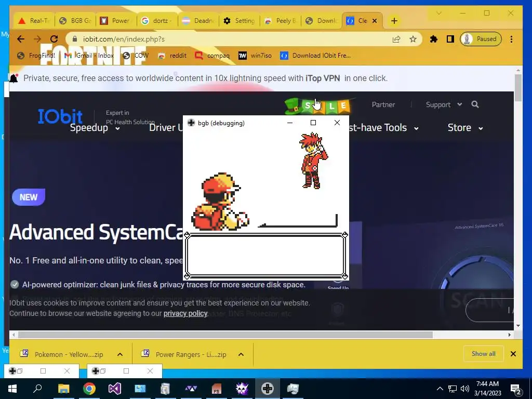Image resolution: width=532 pixels, height=399 pixels.
Task: Click Show all downloads
Action: click(484, 354)
